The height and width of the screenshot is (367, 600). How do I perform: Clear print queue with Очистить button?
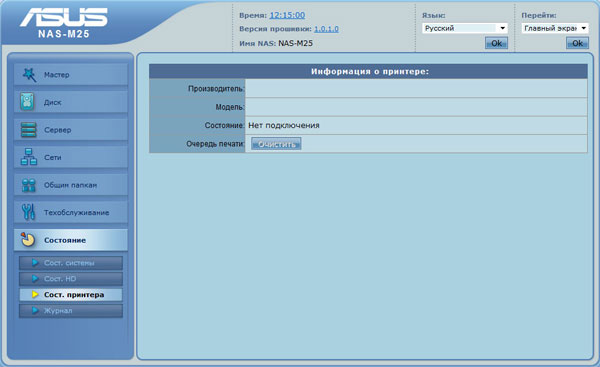(276, 144)
